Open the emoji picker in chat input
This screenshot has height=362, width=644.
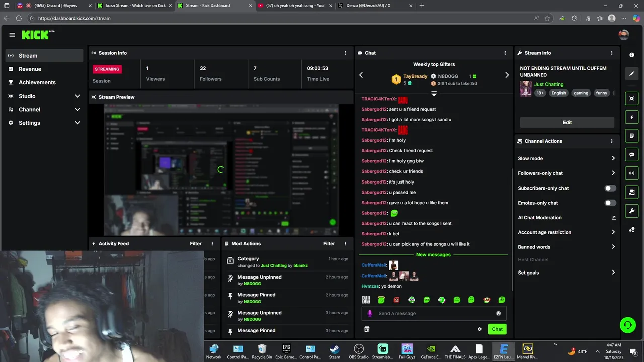(x=498, y=313)
